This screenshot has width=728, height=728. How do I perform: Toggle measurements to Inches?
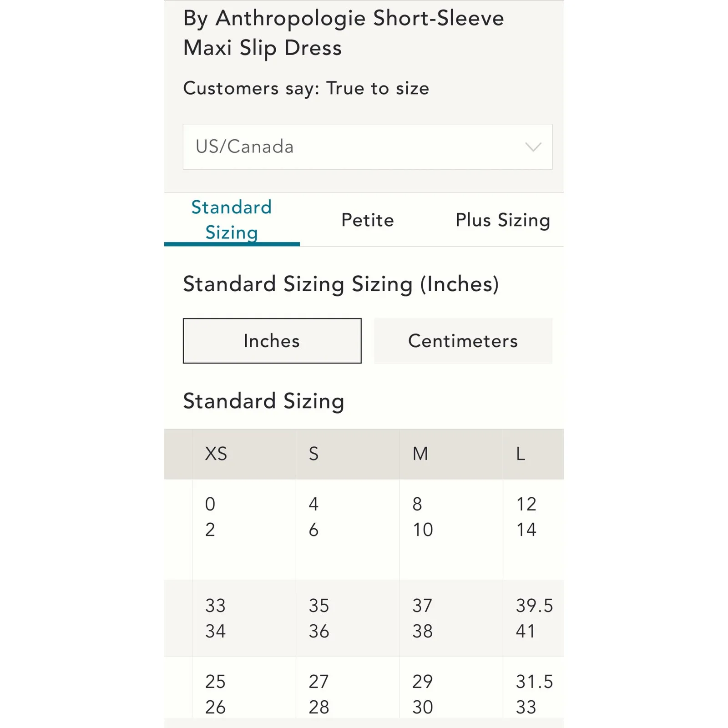(x=272, y=341)
